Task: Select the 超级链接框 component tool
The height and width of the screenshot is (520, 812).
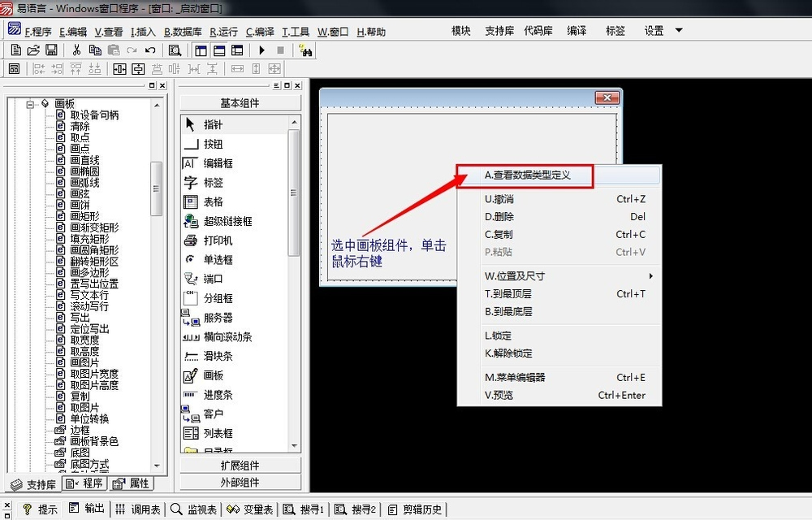Action: [227, 221]
